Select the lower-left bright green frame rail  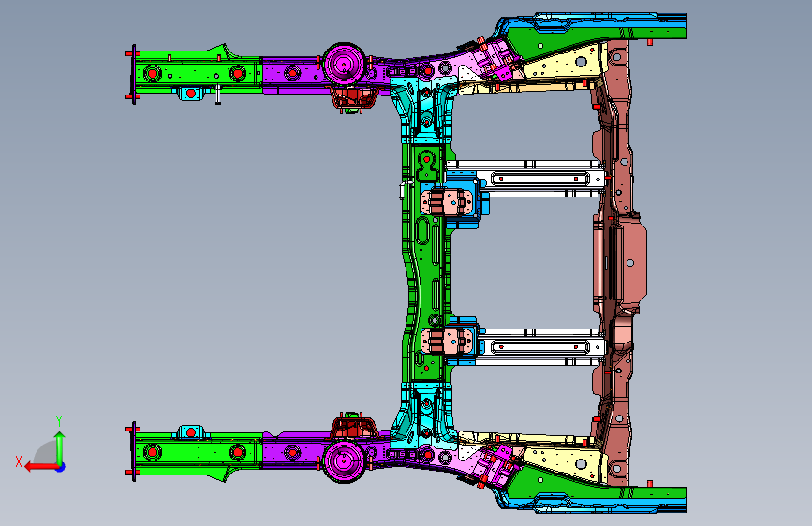click(x=197, y=454)
